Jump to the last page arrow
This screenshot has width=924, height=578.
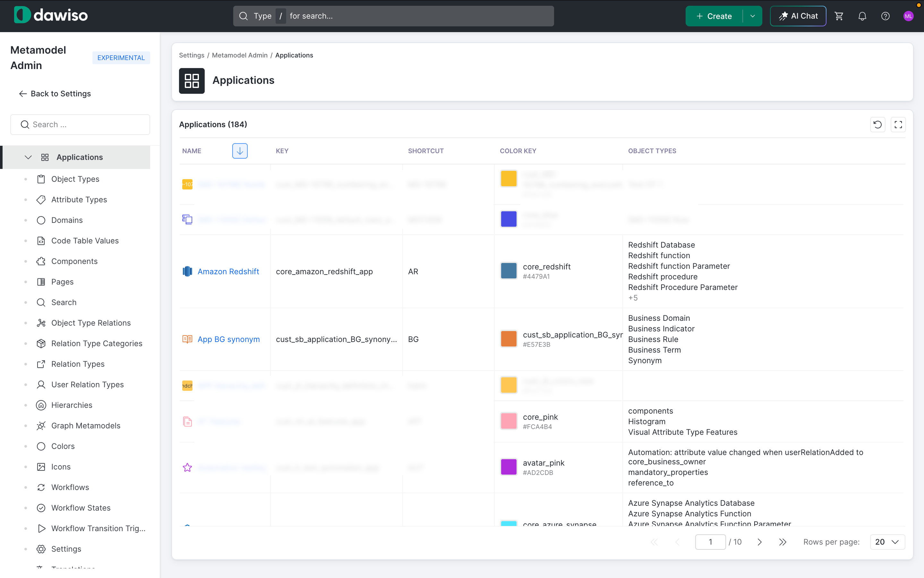(783, 542)
